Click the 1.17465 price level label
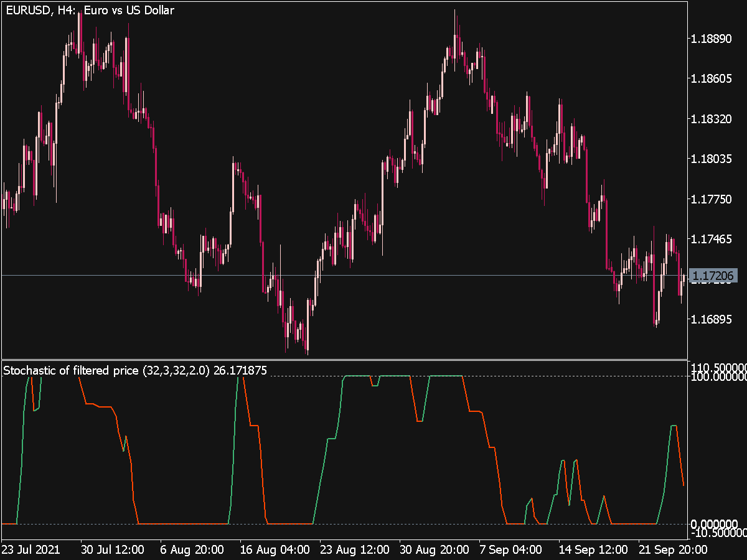Image resolution: width=747 pixels, height=560 pixels. coord(712,239)
